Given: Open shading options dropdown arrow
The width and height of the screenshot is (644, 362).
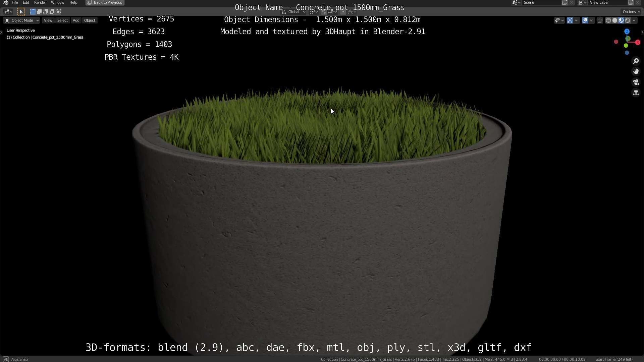Looking at the screenshot, I should coord(634,20).
